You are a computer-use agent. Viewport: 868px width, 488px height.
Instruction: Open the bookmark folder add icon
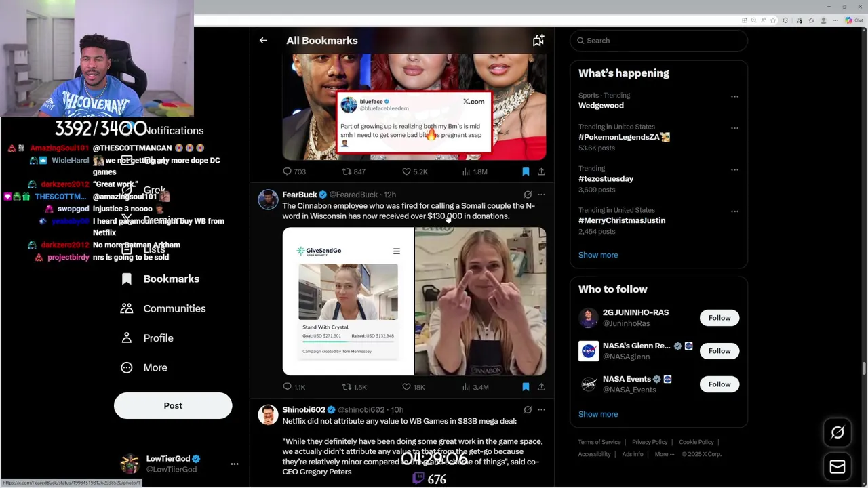point(538,41)
